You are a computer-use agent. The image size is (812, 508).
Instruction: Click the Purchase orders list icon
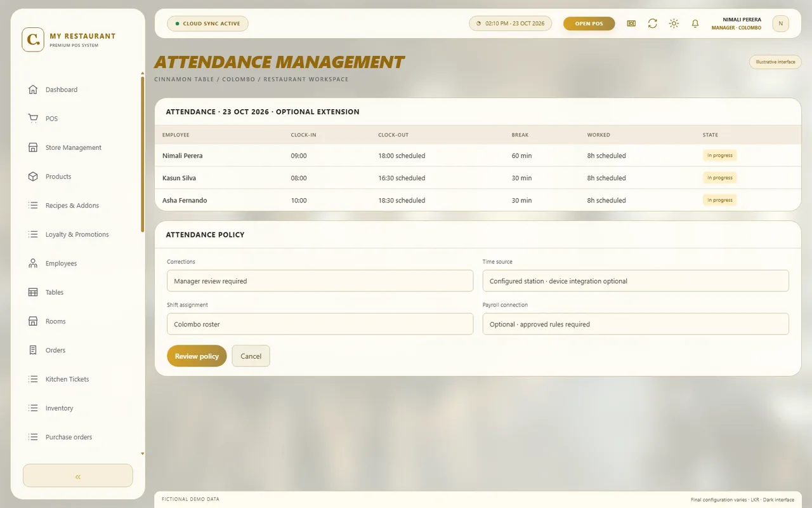point(33,437)
